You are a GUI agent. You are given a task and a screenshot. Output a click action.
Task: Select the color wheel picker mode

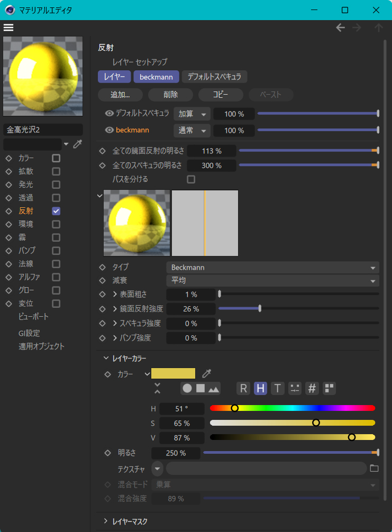pos(187,388)
